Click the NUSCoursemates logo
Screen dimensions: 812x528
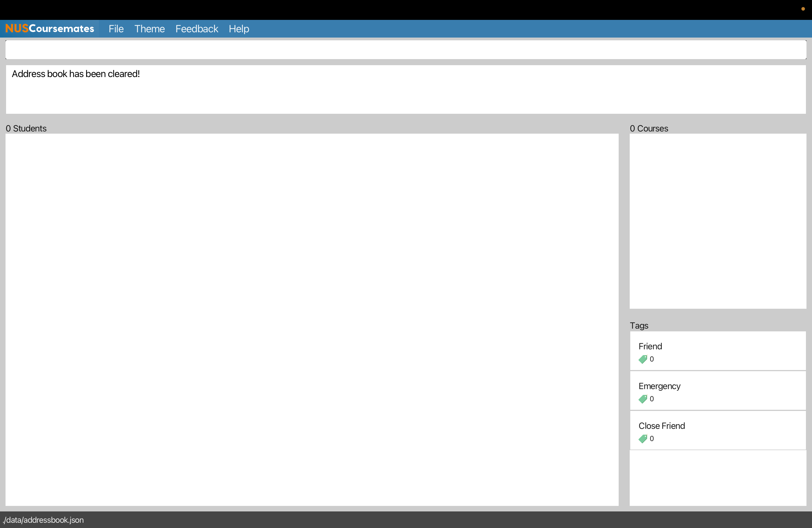50,29
